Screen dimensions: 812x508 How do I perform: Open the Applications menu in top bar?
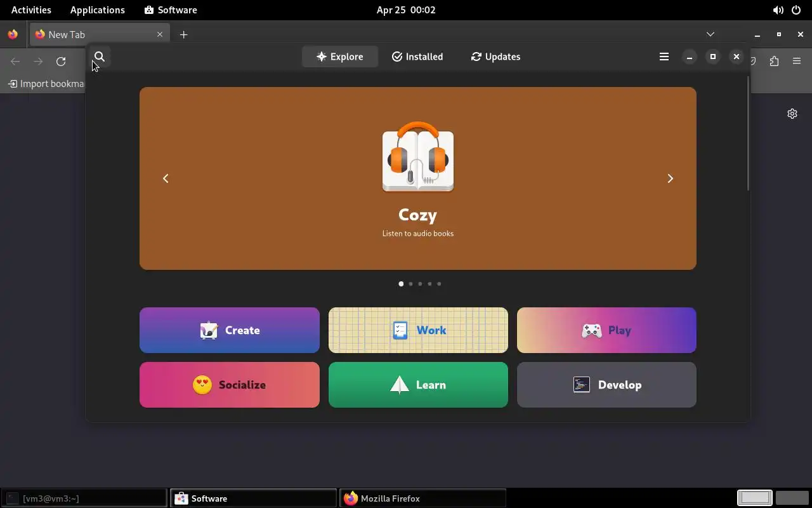click(x=98, y=10)
